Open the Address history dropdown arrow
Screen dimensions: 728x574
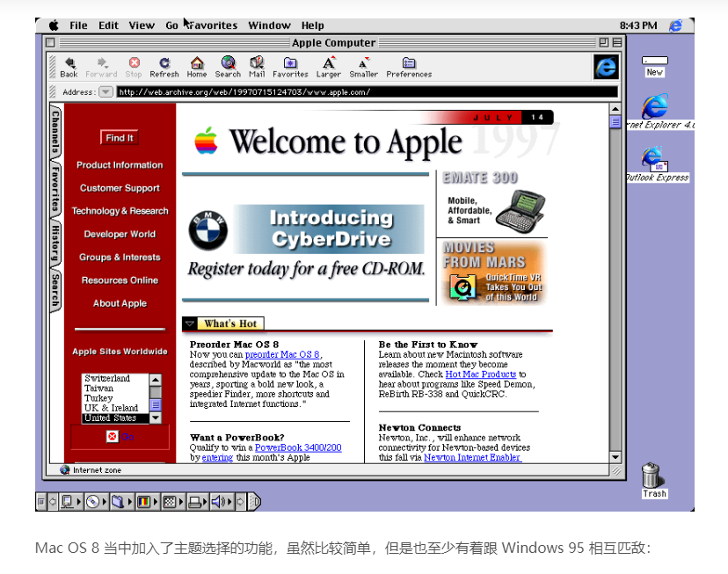pyautogui.click(x=106, y=92)
